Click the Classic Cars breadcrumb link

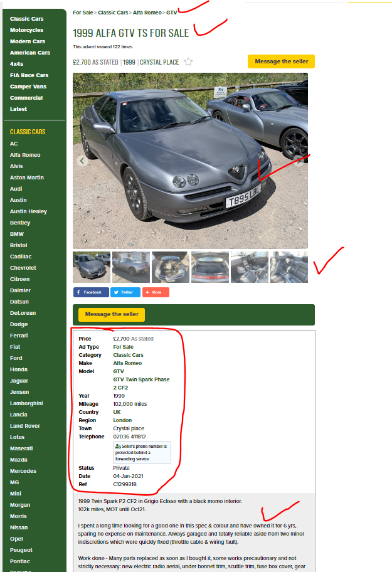(x=113, y=13)
